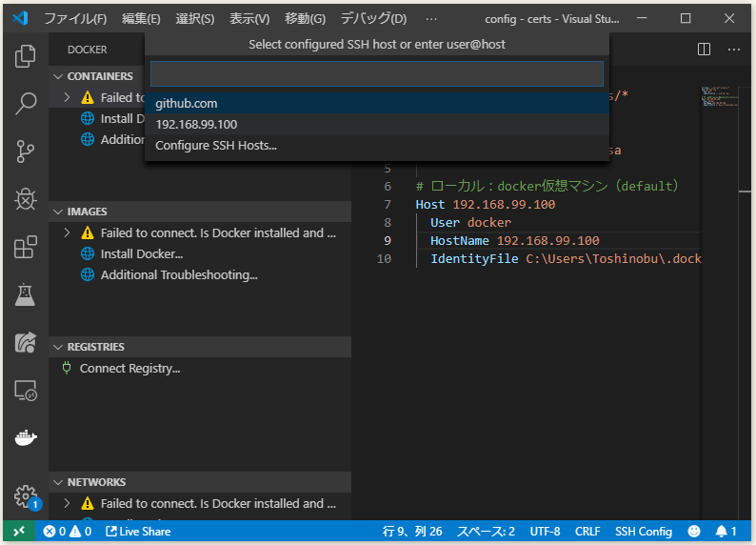
Task: Click line number 7 in editor gutter
Action: (388, 205)
